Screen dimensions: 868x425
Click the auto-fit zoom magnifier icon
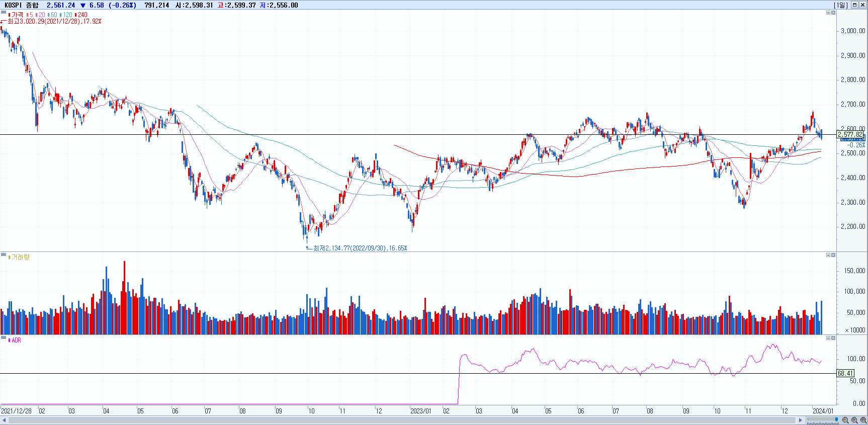point(863,420)
